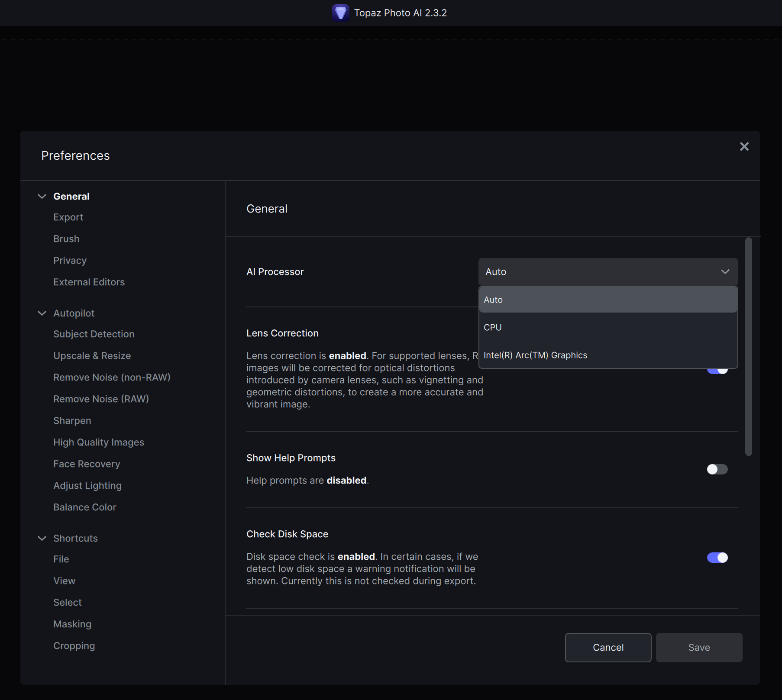Choose Auto from the AI Processor list
Viewport: 782px width, 700px height.
pos(608,300)
